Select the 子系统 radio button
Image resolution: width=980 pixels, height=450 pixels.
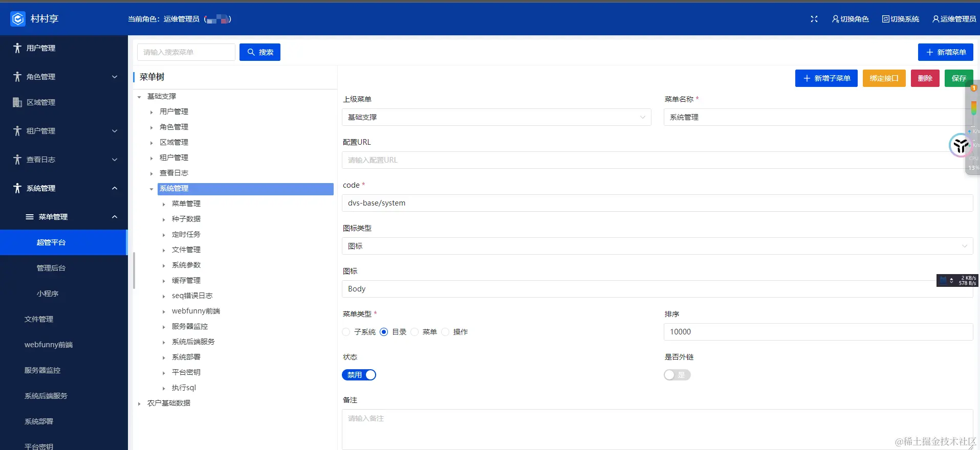tap(346, 332)
